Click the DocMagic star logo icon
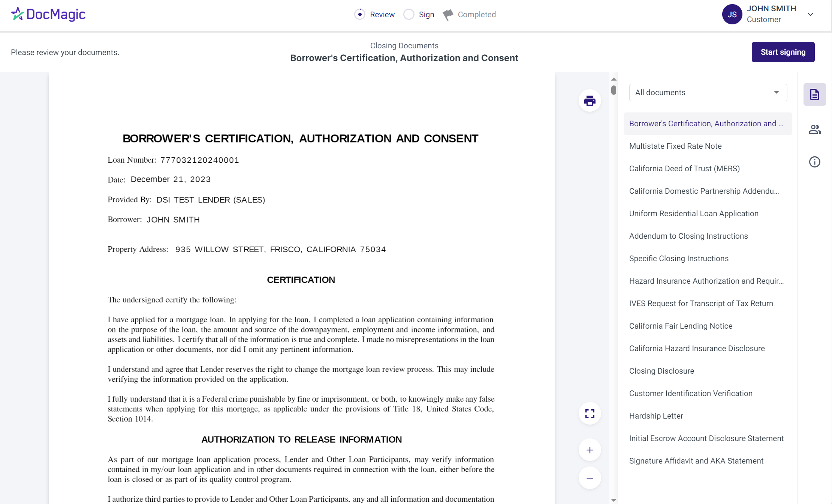Screen dimensions: 832x504 16,14
